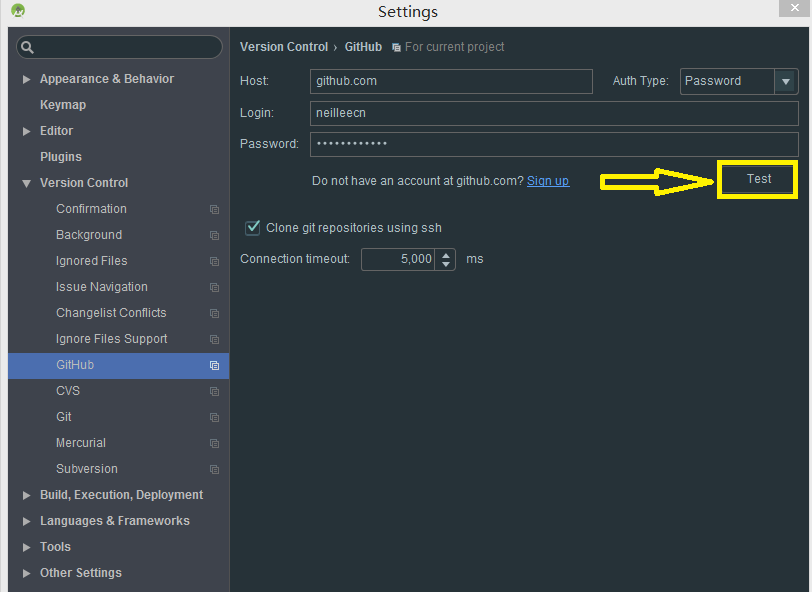Click Version Control in the breadcrumb

[x=284, y=47]
